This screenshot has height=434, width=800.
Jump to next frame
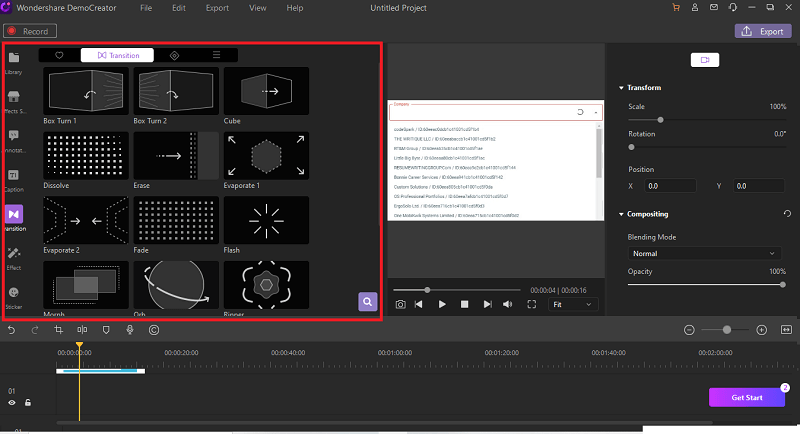(488, 304)
